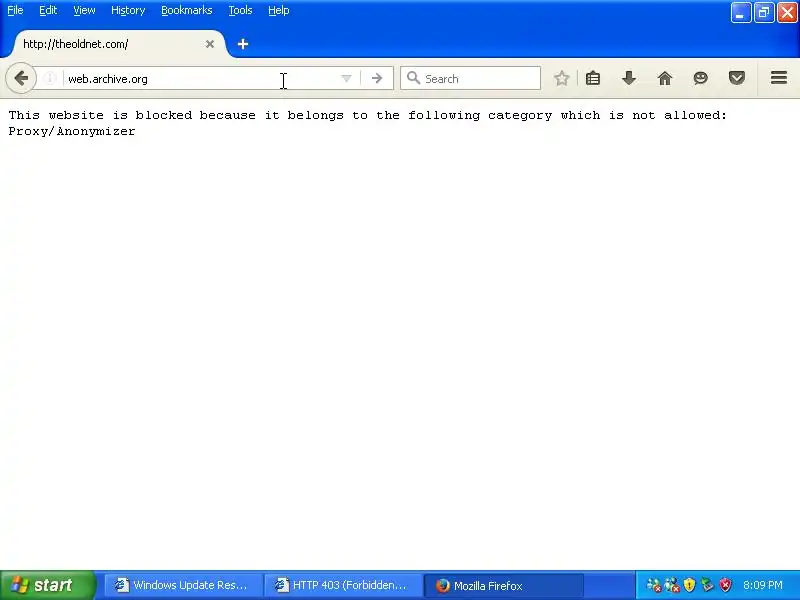Screen dimensions: 800x600
Task: Click the yellow security shield tray icon
Action: coord(689,585)
